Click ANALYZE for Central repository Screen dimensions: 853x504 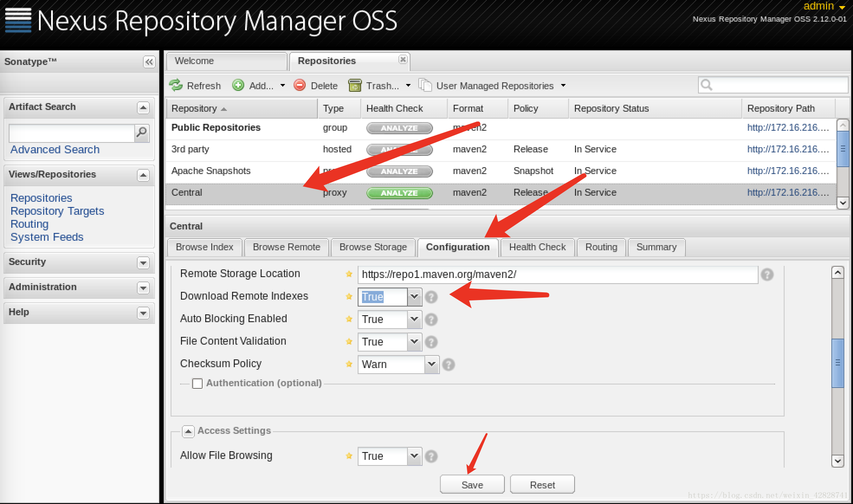[399, 193]
